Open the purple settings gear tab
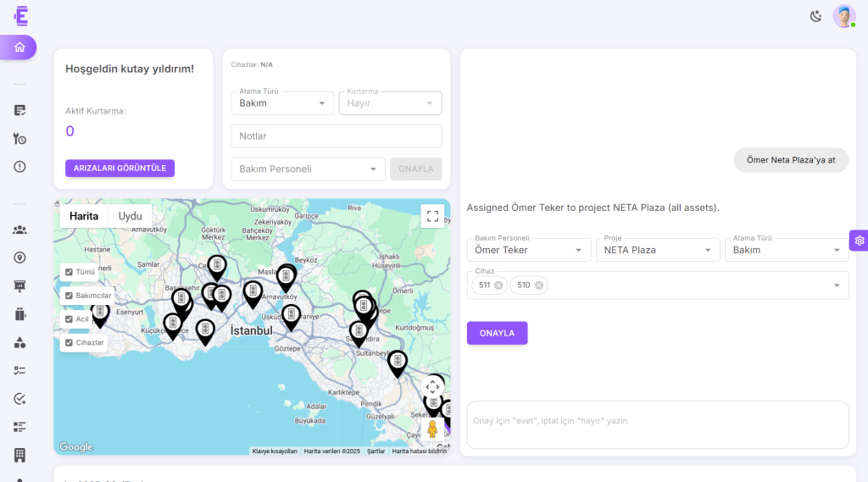This screenshot has height=482, width=868. click(x=859, y=241)
